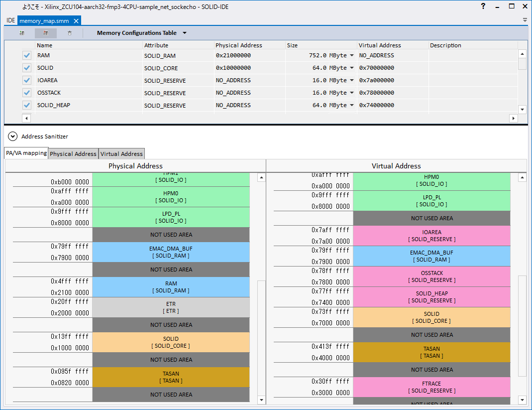
Task: Uncheck the RAM row checkbox
Action: tap(27, 55)
